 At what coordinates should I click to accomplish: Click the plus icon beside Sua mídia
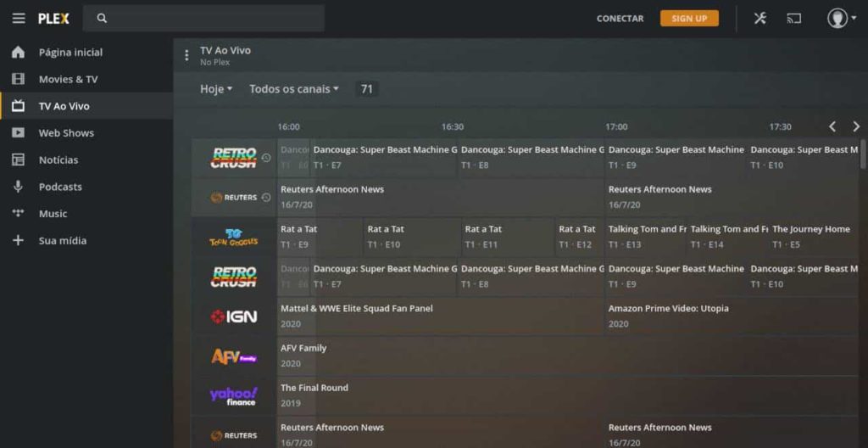tap(19, 241)
